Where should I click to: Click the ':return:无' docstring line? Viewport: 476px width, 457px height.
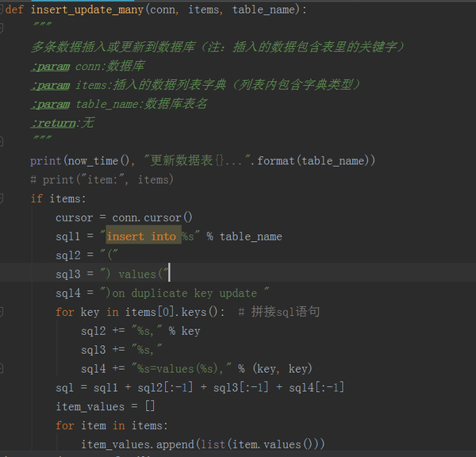[63, 123]
